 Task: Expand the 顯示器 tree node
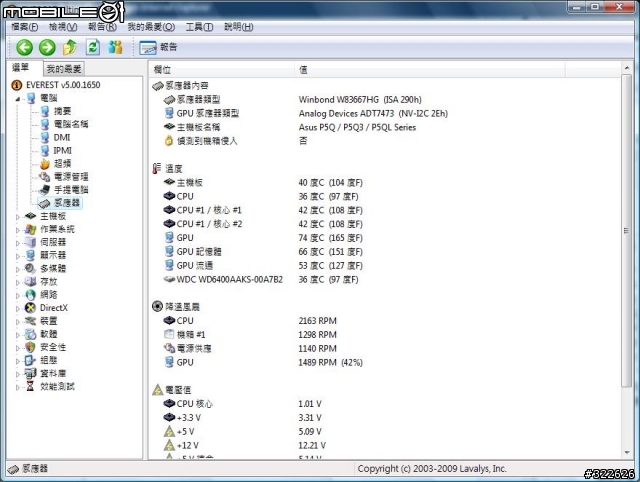[18, 256]
